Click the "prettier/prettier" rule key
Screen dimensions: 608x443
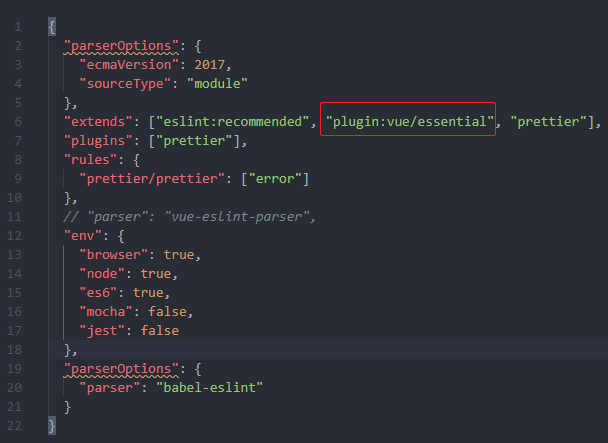pyautogui.click(x=152, y=179)
